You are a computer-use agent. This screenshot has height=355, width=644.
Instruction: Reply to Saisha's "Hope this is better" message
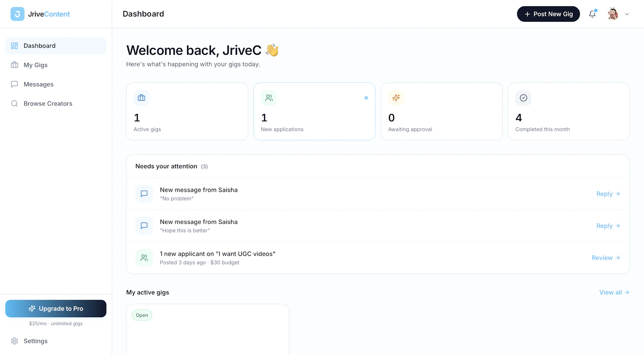[608, 226]
